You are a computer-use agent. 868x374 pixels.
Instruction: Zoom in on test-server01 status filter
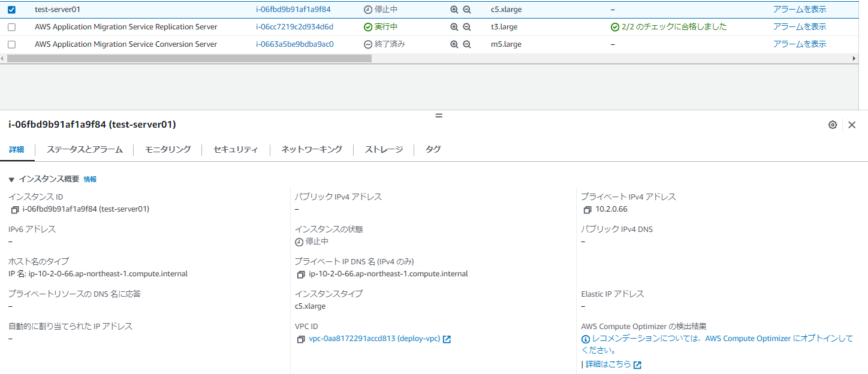[x=454, y=10]
